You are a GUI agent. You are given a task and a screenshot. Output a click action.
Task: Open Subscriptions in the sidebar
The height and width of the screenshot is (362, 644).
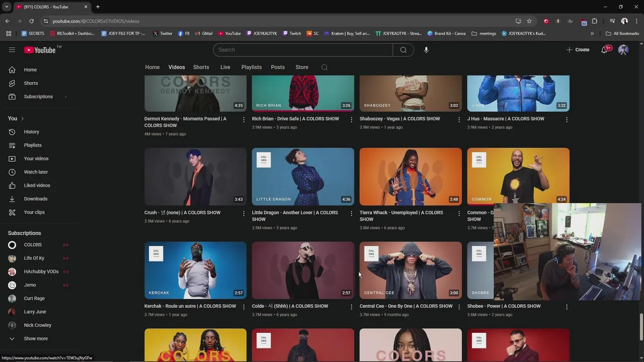tap(38, 97)
